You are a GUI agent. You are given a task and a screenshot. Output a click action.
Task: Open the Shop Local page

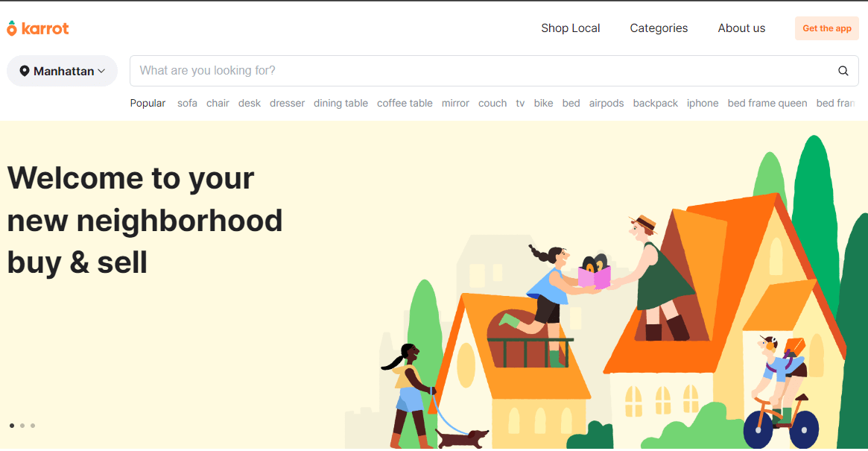(570, 28)
